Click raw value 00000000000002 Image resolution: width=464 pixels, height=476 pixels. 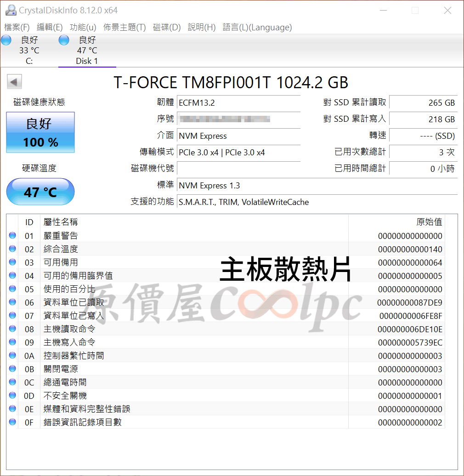[x=410, y=422]
